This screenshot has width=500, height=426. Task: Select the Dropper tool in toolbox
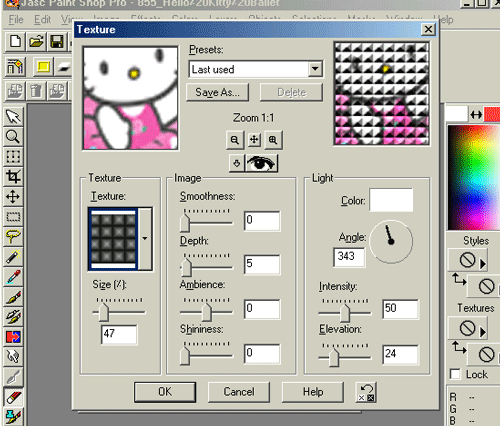pyautogui.click(x=13, y=277)
